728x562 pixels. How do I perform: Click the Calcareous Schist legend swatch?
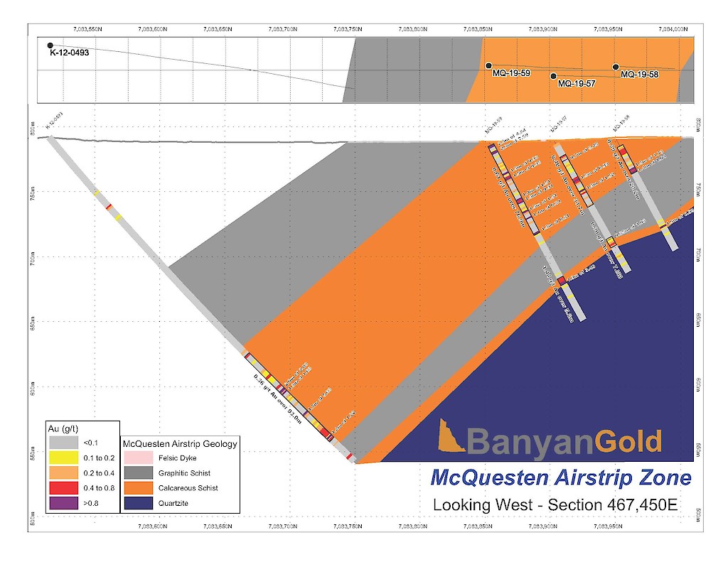139,487
